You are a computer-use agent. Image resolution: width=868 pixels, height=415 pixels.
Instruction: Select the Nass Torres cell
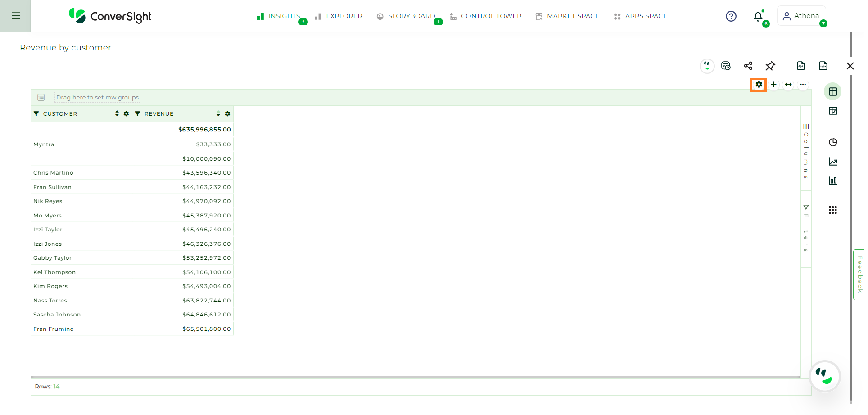[81, 300]
